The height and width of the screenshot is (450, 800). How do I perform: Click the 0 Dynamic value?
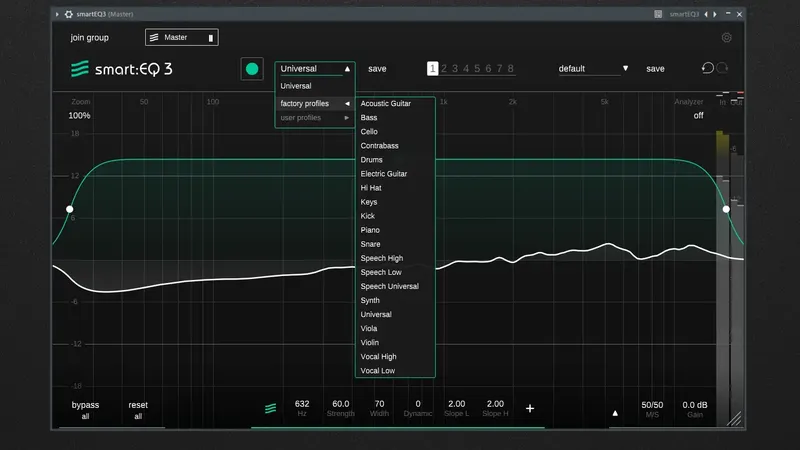pos(418,404)
